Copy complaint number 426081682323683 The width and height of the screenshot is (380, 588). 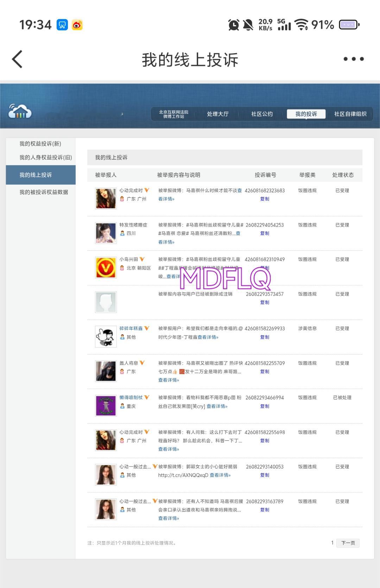(x=265, y=199)
